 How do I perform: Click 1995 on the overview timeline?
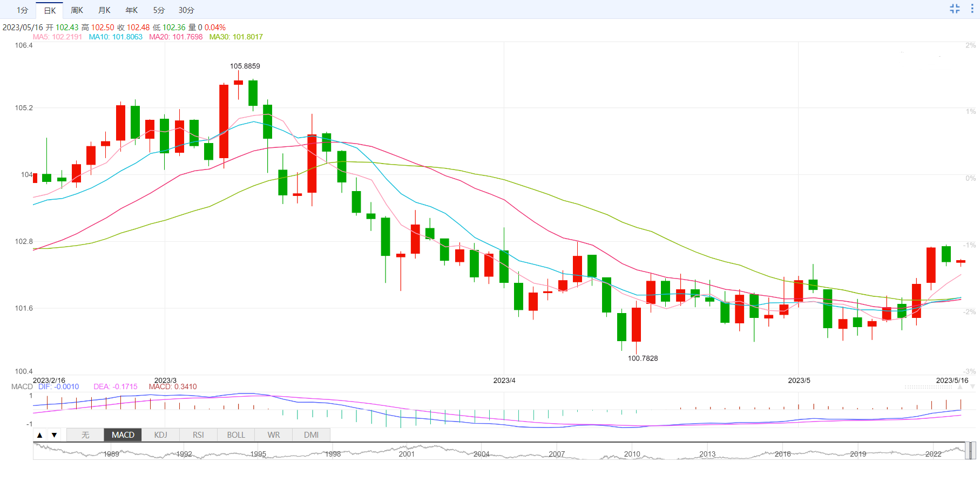click(x=258, y=454)
